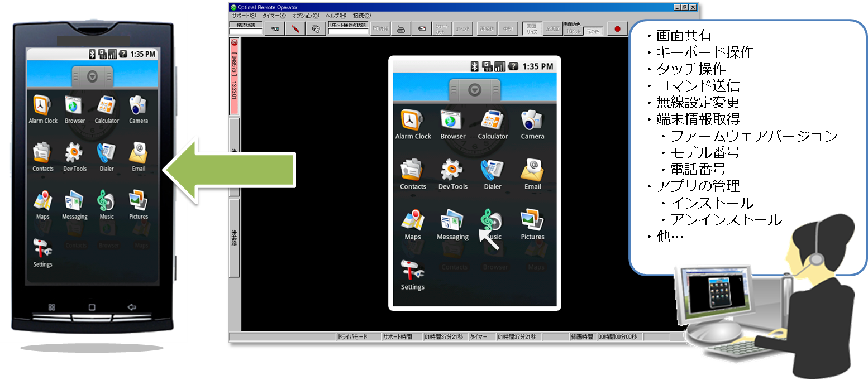
Task: Click the red record button in toolbar
Action: 618,29
